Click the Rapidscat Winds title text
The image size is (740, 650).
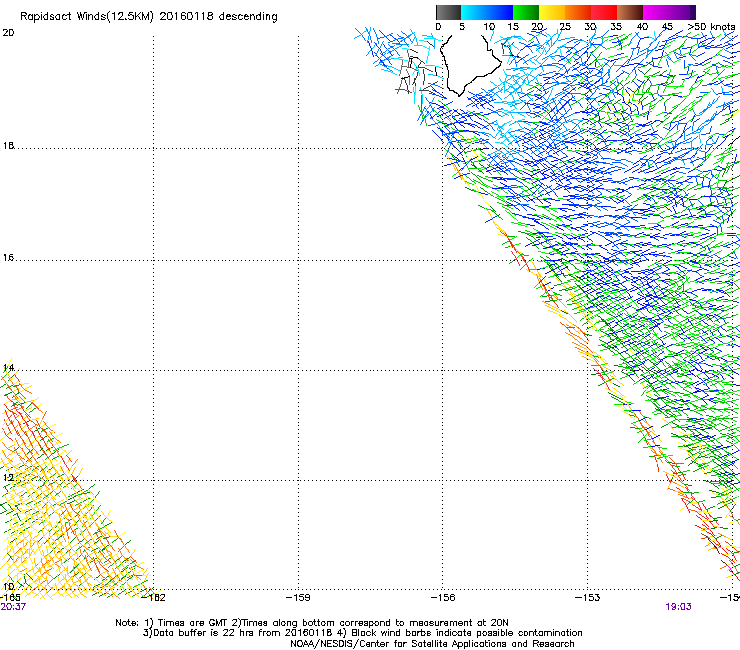click(x=149, y=17)
